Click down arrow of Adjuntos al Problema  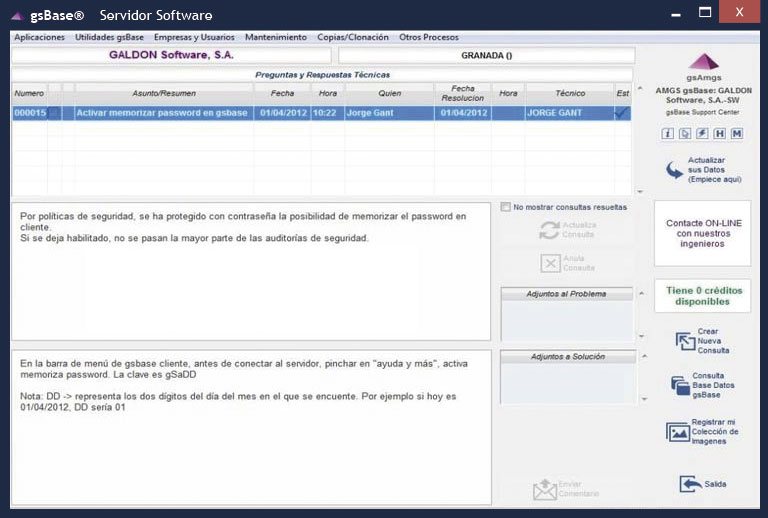click(x=641, y=336)
